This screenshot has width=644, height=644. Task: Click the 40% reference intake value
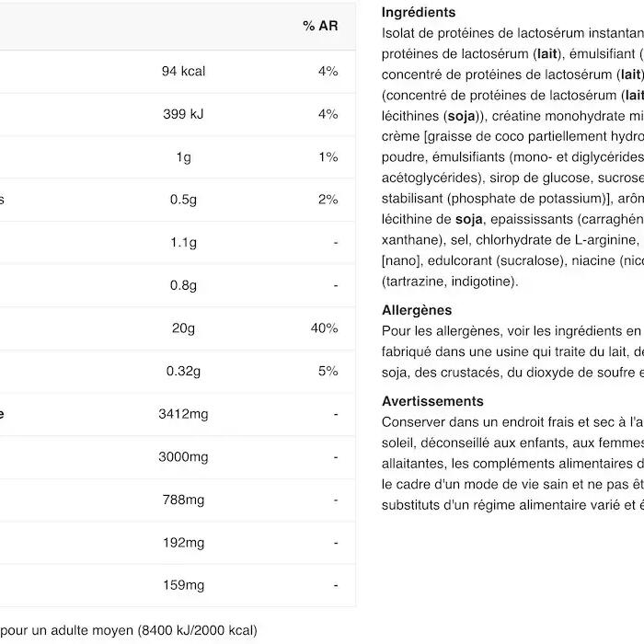(x=325, y=328)
